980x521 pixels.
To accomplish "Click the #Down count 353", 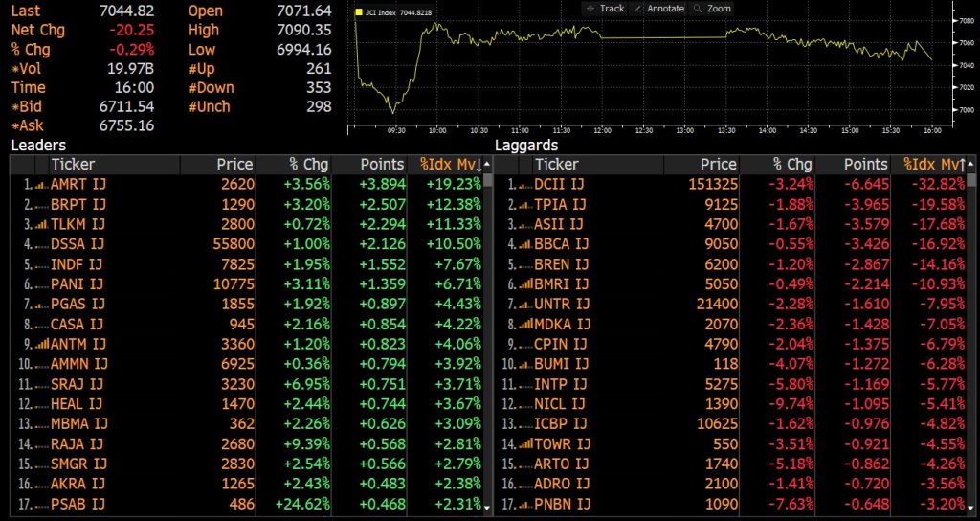I will (x=319, y=87).
